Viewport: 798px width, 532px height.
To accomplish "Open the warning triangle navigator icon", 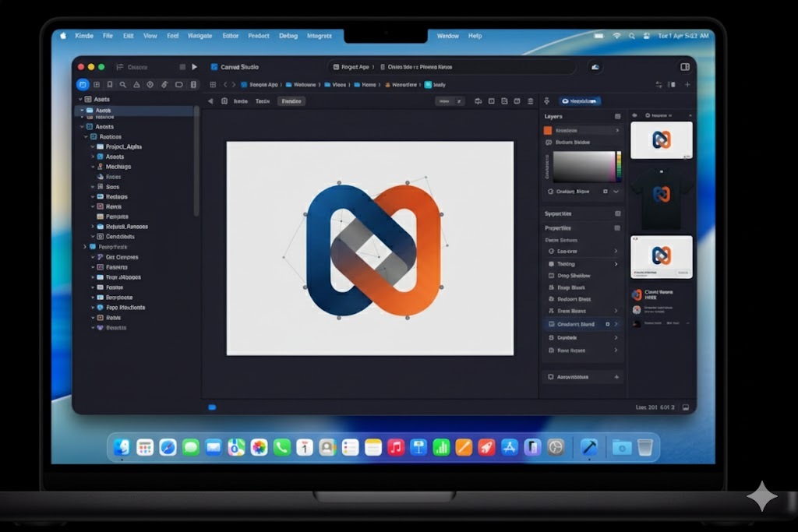I will (136, 84).
